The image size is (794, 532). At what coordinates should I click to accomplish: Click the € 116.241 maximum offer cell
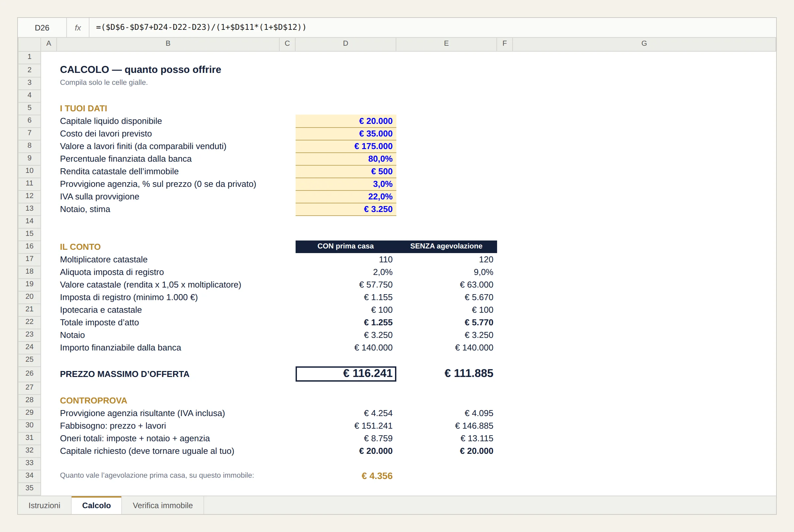(x=346, y=374)
